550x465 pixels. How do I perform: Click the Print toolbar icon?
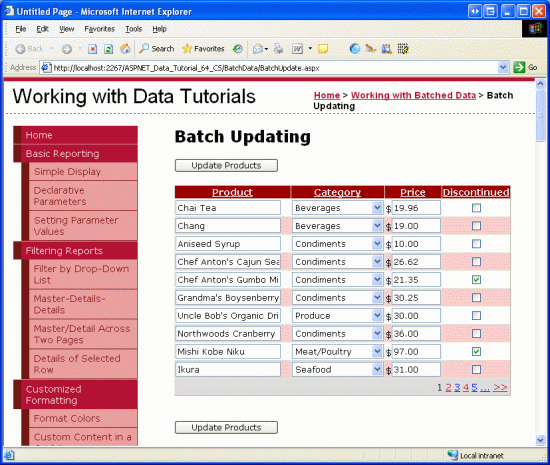click(279, 48)
